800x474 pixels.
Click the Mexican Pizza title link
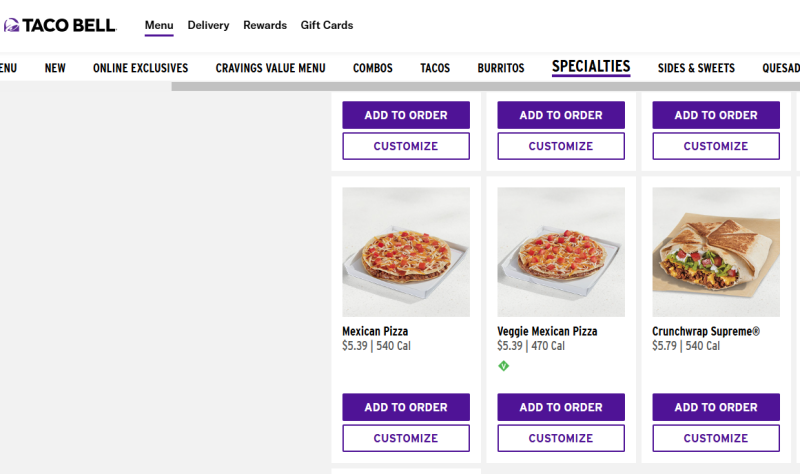(375, 331)
